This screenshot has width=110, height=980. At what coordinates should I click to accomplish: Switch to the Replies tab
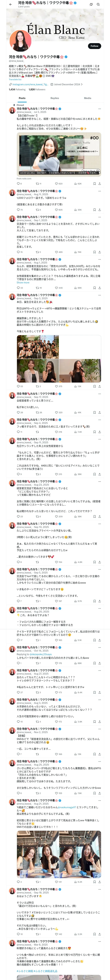coord(55,98)
